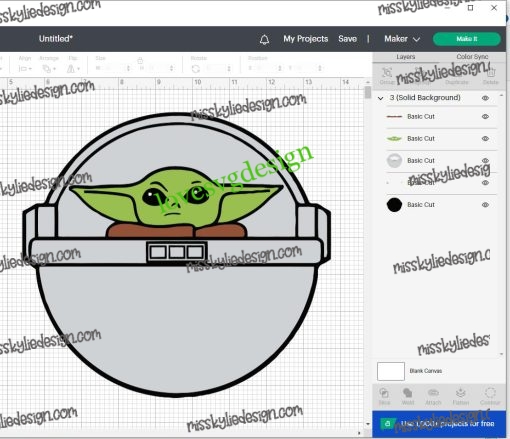The image size is (510, 439).
Task: Select the green ears layer thumbnail
Action: (394, 139)
